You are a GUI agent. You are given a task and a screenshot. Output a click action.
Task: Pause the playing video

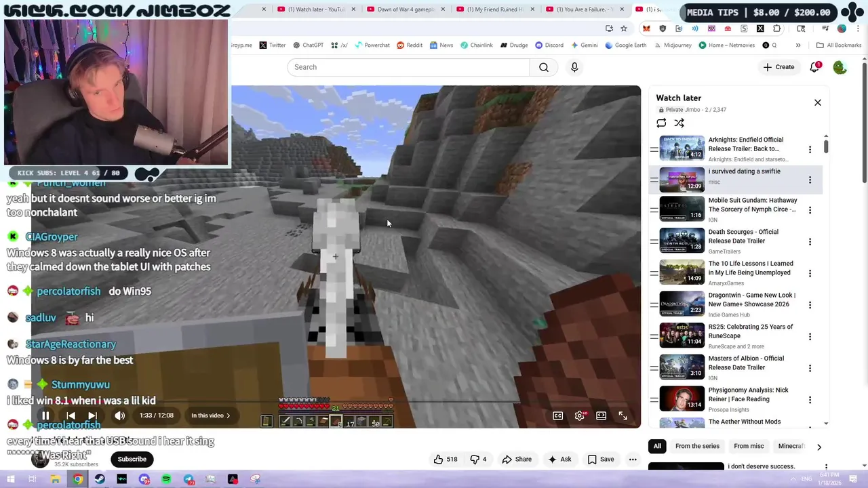45,415
